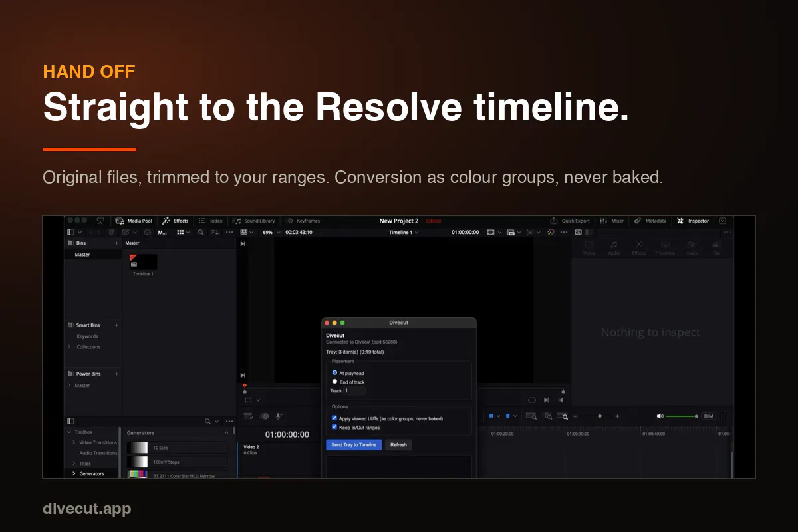Open effects library three-dot menu
This screenshot has height=532, width=798.
pyautogui.click(x=229, y=421)
